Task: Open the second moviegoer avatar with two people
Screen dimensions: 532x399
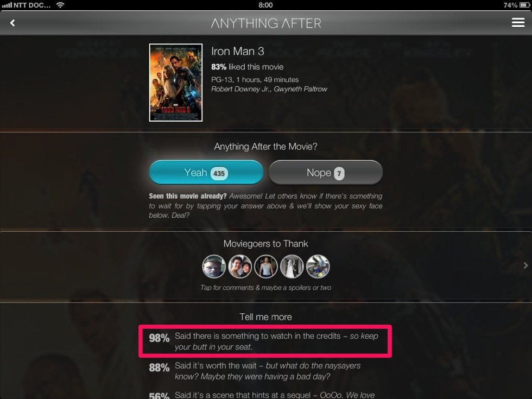Action: click(240, 267)
